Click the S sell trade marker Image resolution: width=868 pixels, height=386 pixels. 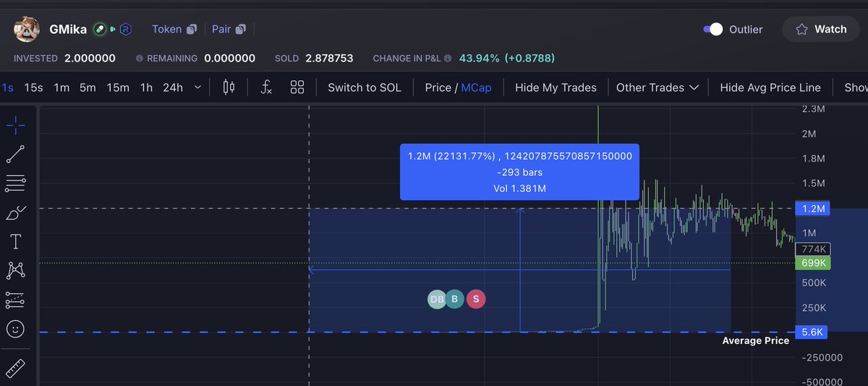pos(475,298)
